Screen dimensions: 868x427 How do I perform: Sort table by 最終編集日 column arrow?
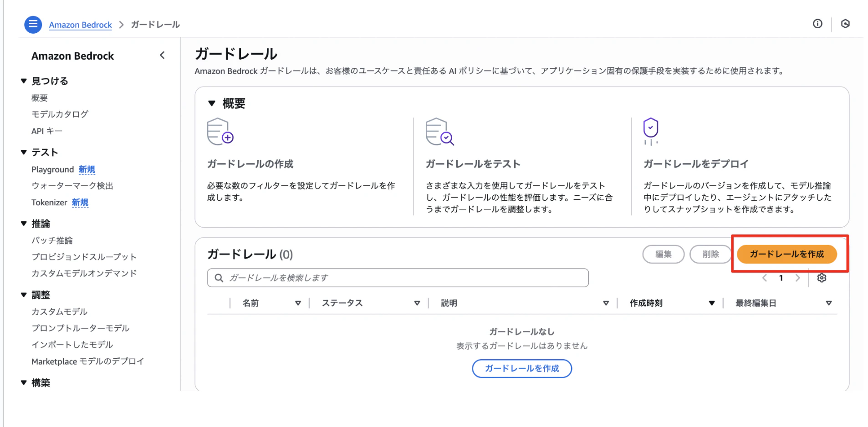pyautogui.click(x=829, y=303)
